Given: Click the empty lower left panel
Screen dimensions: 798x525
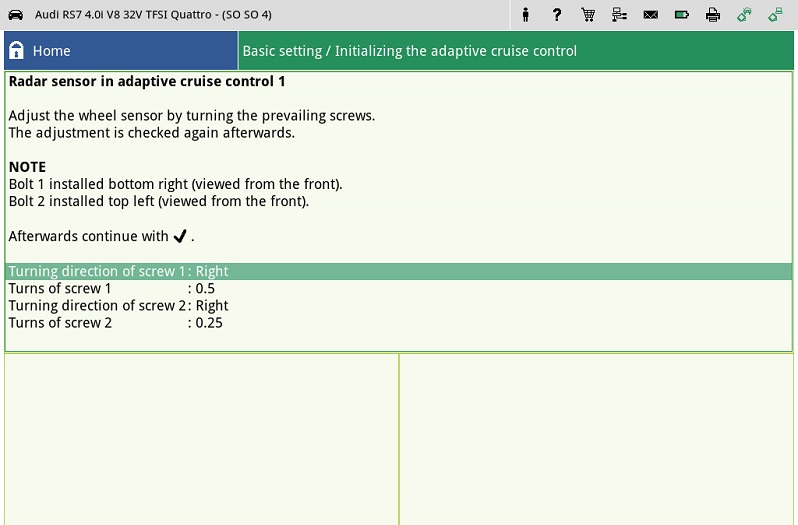Looking at the screenshot, I should [x=201, y=438].
